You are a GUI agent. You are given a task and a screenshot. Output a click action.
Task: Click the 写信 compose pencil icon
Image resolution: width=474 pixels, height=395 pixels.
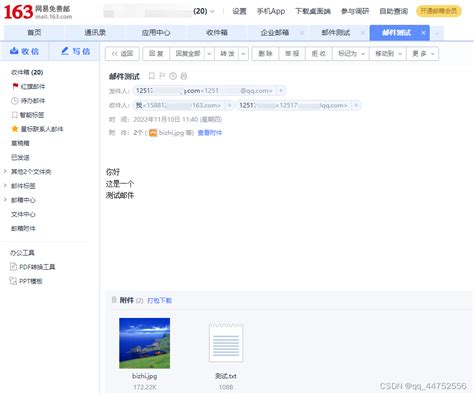65,51
